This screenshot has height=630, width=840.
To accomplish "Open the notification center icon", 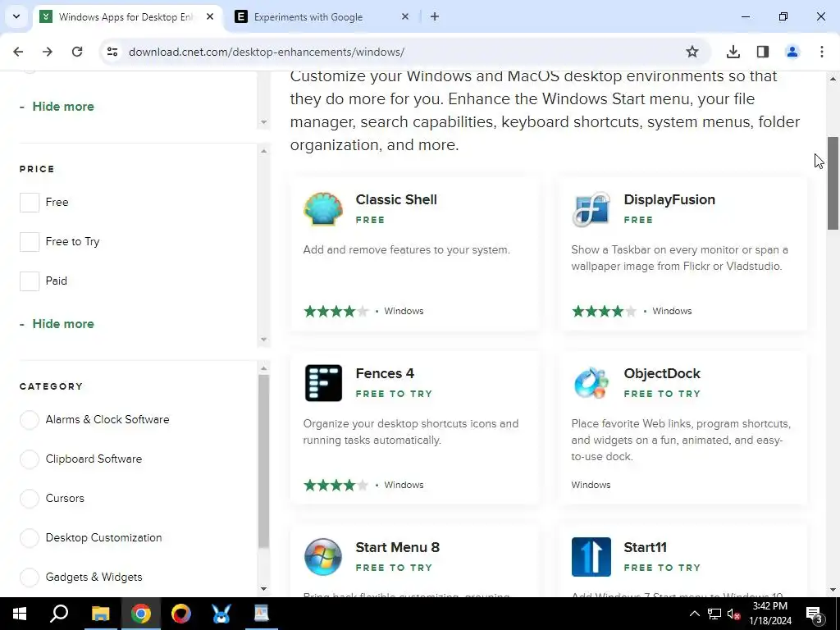I will point(815,614).
